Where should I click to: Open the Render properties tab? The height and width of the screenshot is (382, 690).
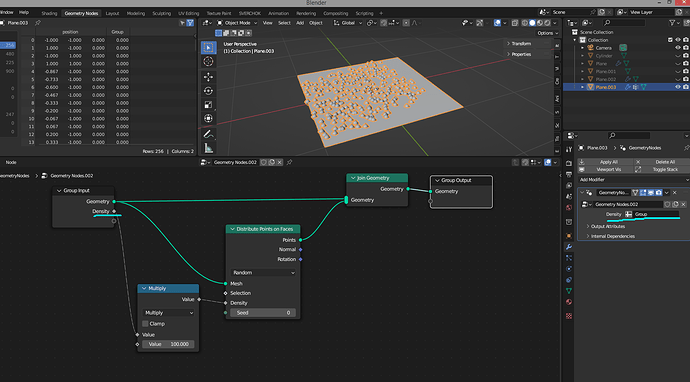point(569,163)
